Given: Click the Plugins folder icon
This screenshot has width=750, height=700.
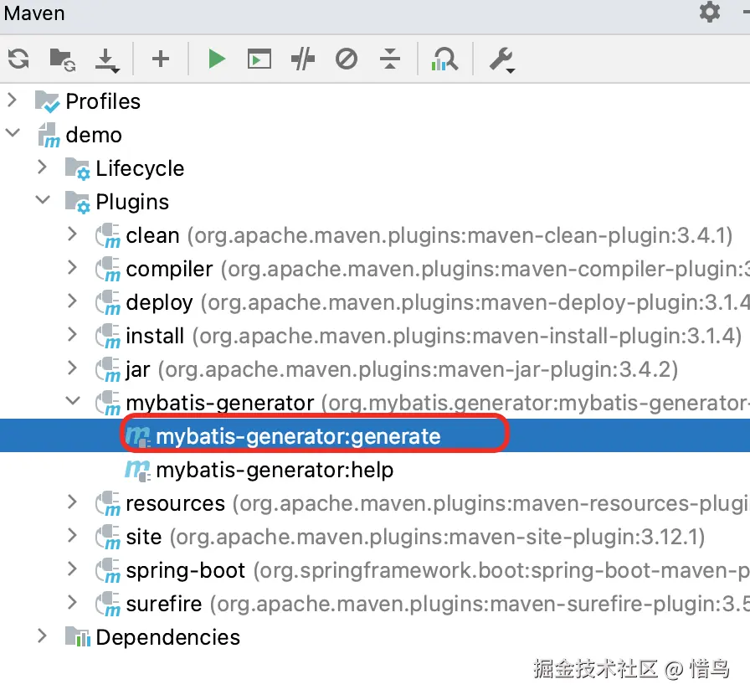Looking at the screenshot, I should 78,202.
